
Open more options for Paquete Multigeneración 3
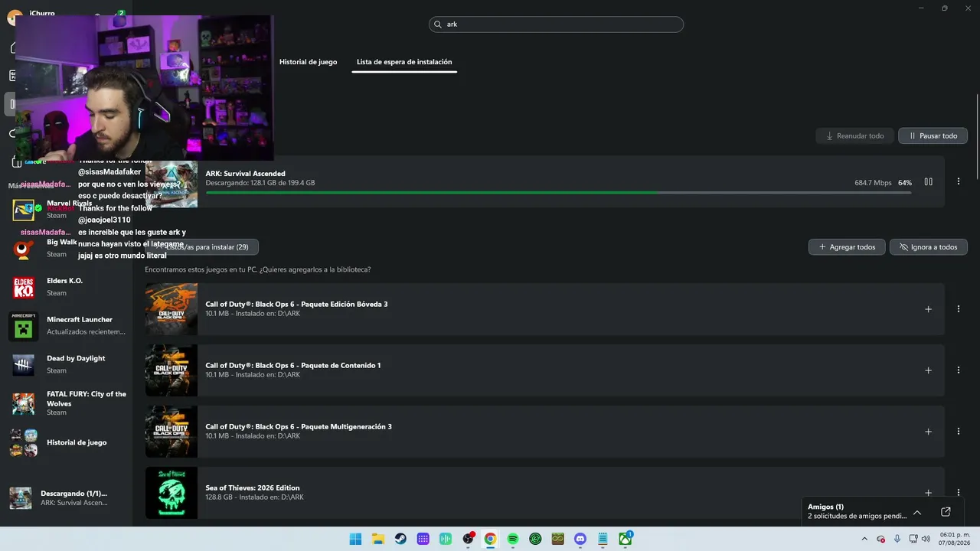[959, 432]
